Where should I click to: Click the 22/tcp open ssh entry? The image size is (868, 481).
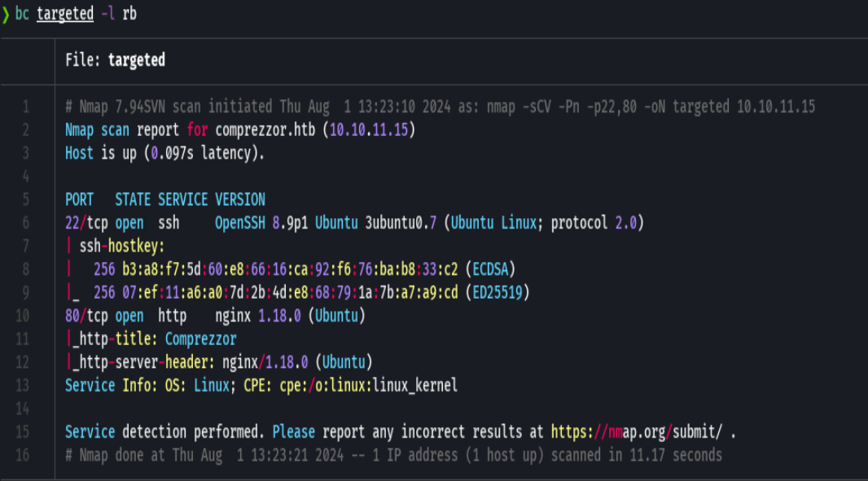pos(122,222)
